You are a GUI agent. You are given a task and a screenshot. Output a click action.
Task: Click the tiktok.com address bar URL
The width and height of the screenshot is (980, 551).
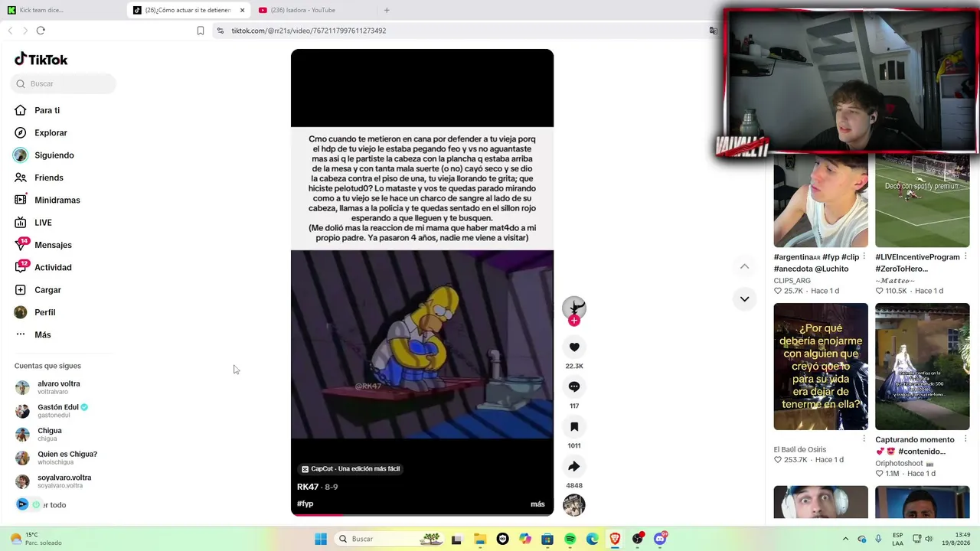coord(309,31)
